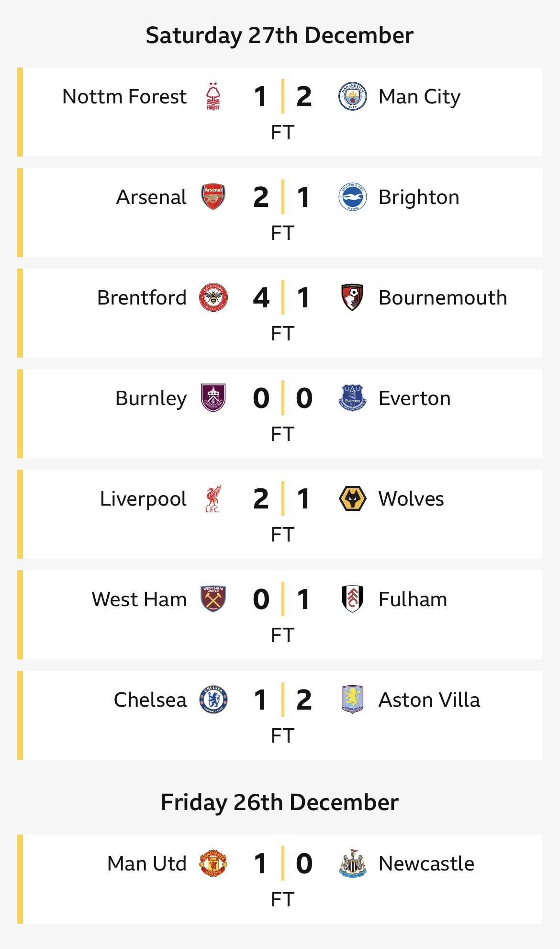Click the Aston Villa badge

click(x=352, y=700)
